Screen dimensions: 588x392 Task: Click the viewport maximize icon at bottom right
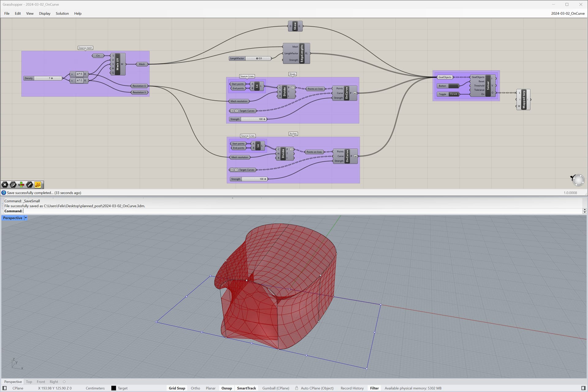pos(583,388)
